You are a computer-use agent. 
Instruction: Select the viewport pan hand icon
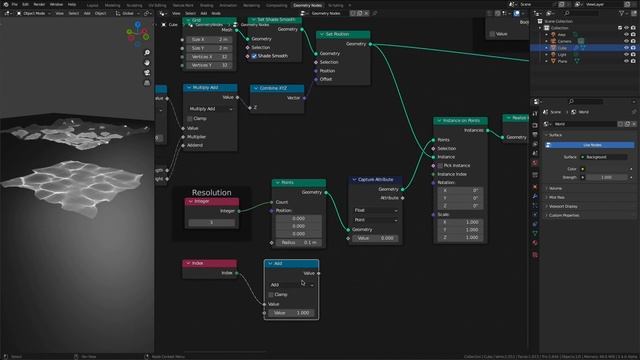147,62
